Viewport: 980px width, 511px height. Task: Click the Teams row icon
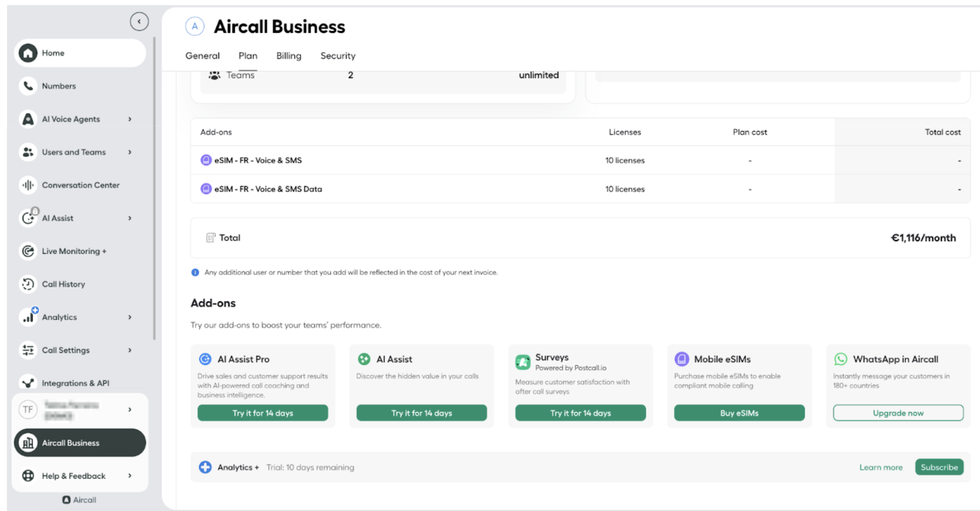tap(214, 75)
